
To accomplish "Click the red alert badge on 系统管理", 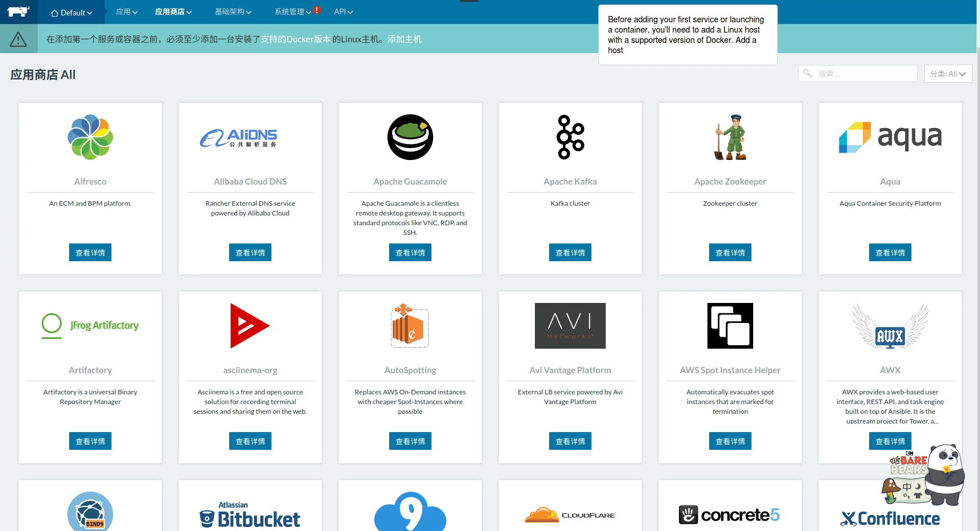I will (x=317, y=10).
